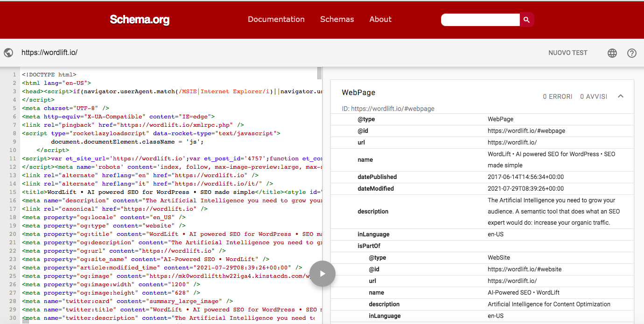
Task: Click the search magnifier button
Action: [x=526, y=20]
